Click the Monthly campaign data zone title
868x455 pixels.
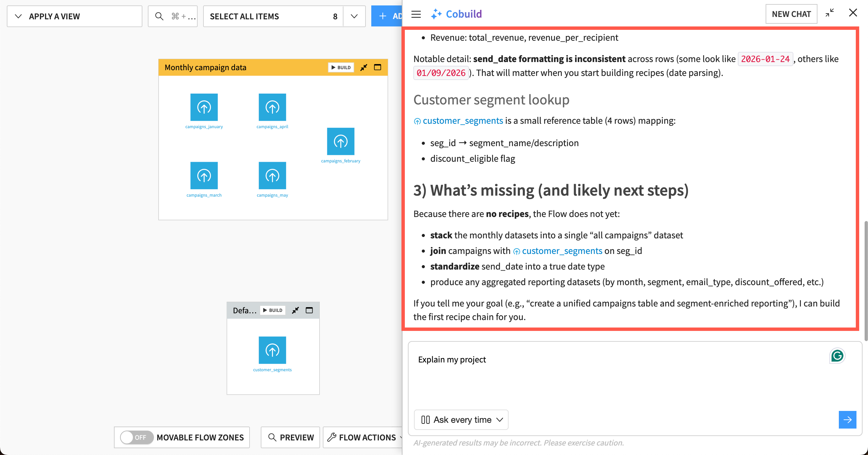coord(205,67)
